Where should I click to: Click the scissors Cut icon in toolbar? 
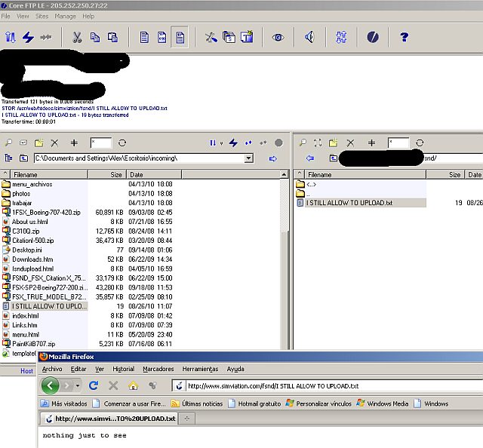click(x=76, y=37)
